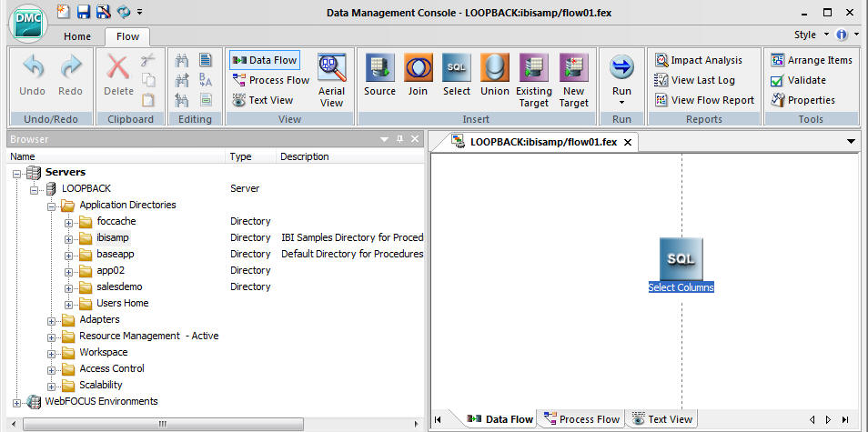
Task: Select the Workspace folder
Action: [x=104, y=352]
